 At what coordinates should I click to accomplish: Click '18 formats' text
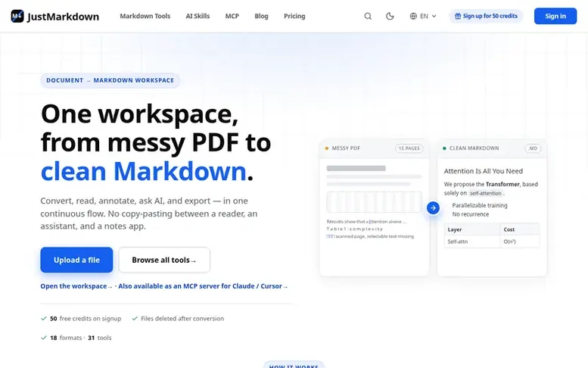point(66,338)
